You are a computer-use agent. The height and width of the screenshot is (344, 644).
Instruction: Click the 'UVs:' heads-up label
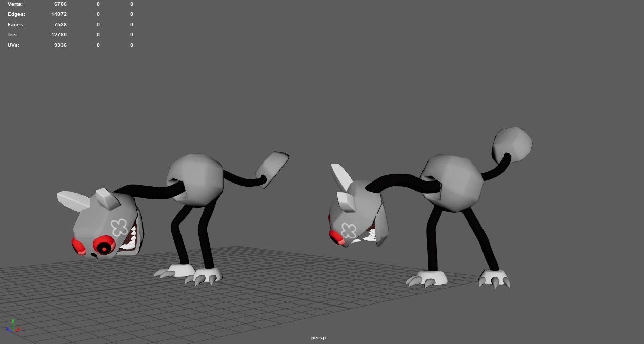click(x=13, y=45)
